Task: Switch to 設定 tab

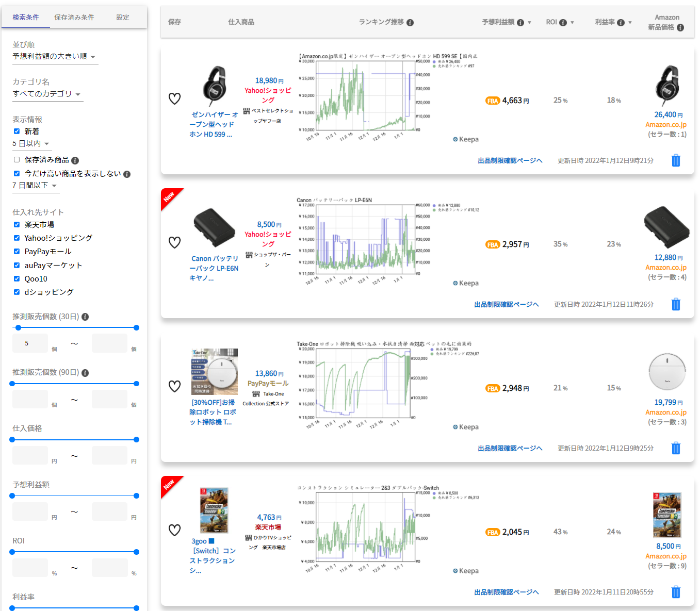Action: (x=123, y=18)
